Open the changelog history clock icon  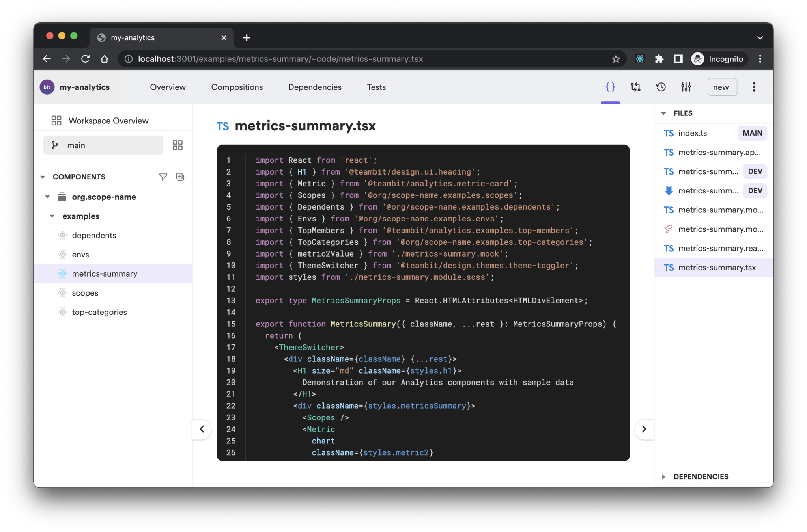(x=661, y=87)
